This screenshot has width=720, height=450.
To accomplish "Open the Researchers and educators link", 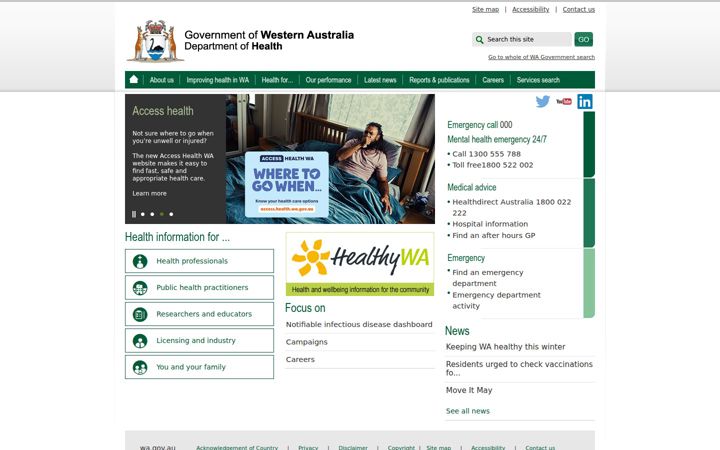I will [204, 314].
